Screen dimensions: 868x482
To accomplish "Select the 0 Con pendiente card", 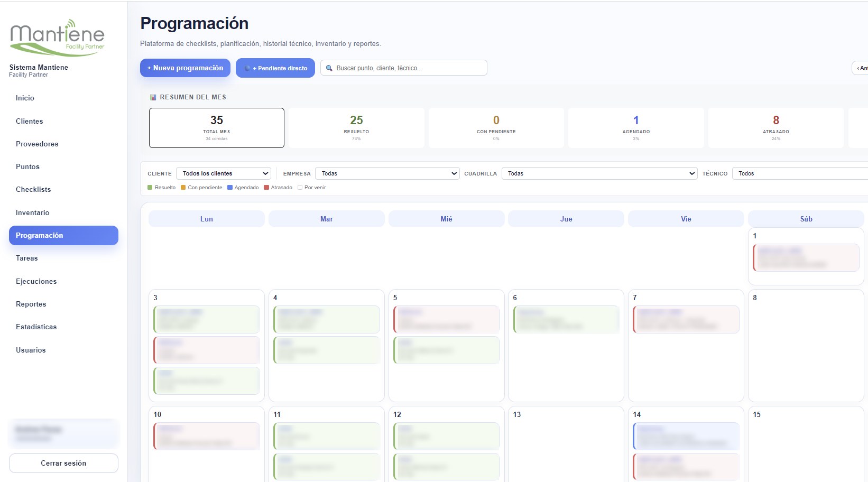I will pyautogui.click(x=496, y=128).
